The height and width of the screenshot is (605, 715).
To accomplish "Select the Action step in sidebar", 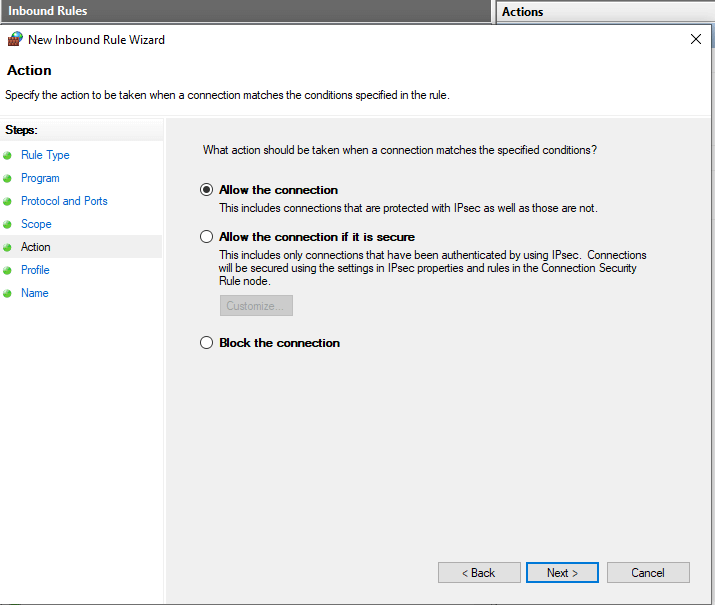I will [x=36, y=247].
